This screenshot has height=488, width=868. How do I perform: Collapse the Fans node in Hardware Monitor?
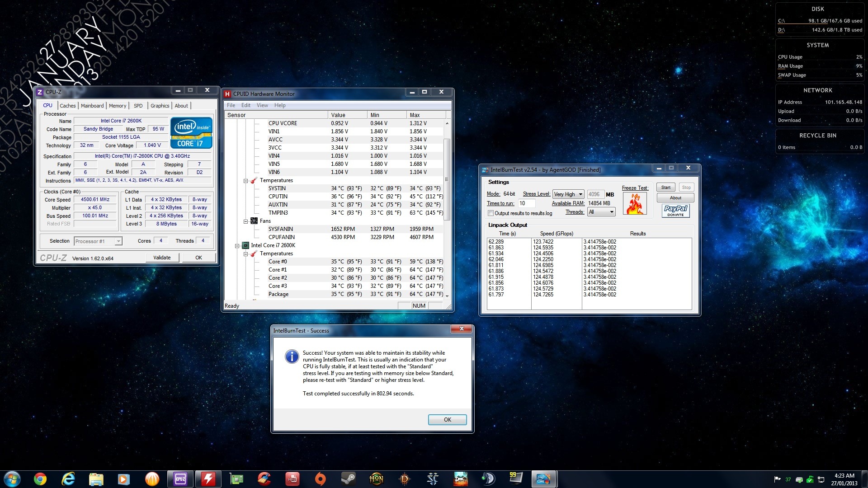tap(246, 221)
